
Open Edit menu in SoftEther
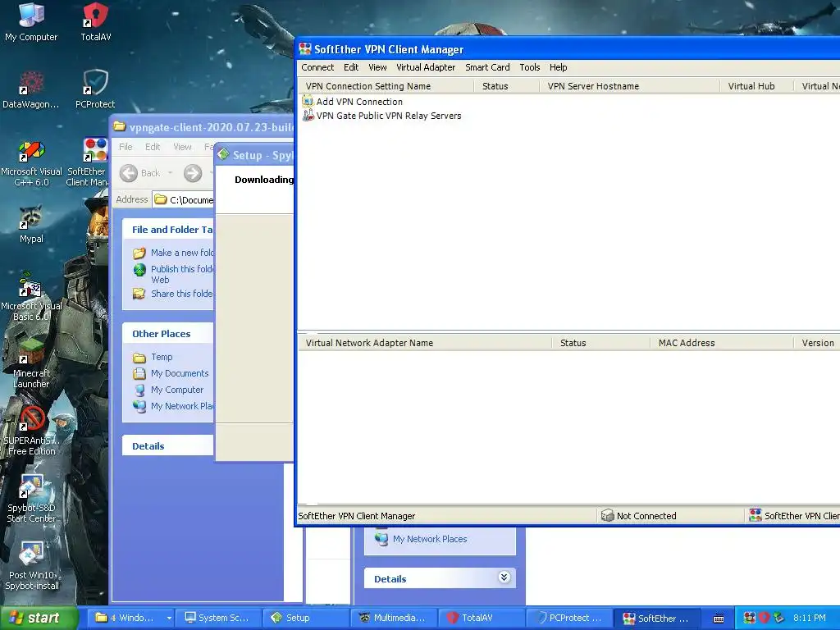tap(351, 67)
